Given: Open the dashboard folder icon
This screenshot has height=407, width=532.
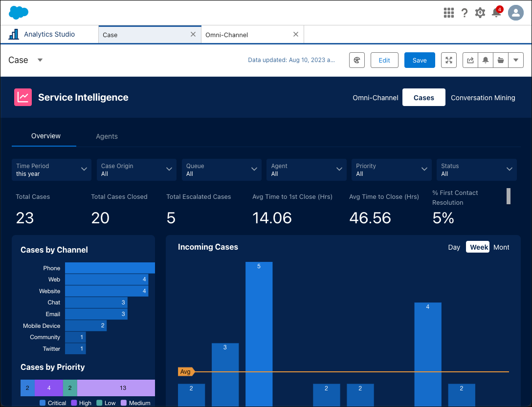Looking at the screenshot, I should click(500, 60).
